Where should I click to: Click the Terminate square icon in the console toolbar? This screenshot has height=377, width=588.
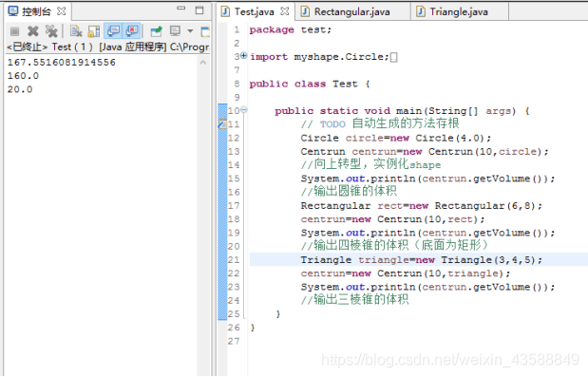click(x=14, y=31)
